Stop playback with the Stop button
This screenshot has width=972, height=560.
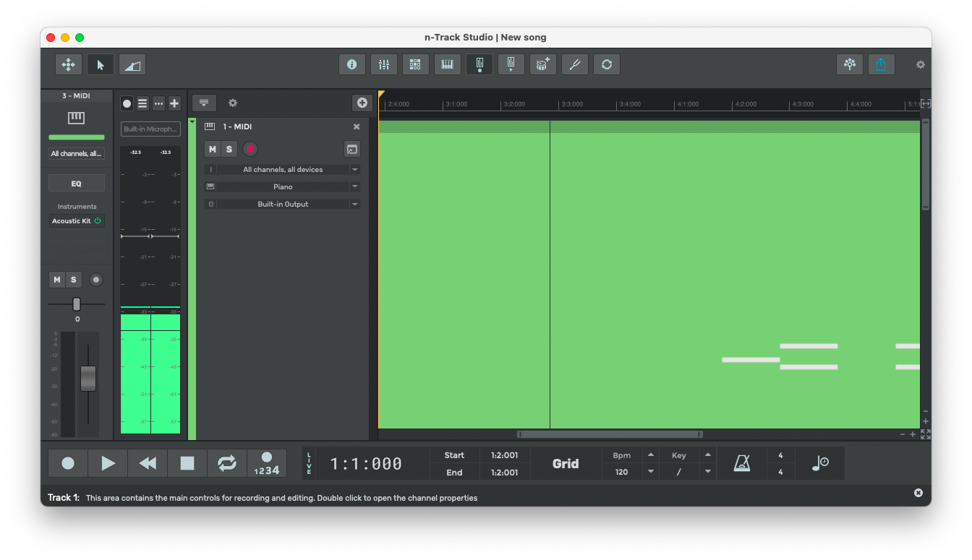click(187, 463)
